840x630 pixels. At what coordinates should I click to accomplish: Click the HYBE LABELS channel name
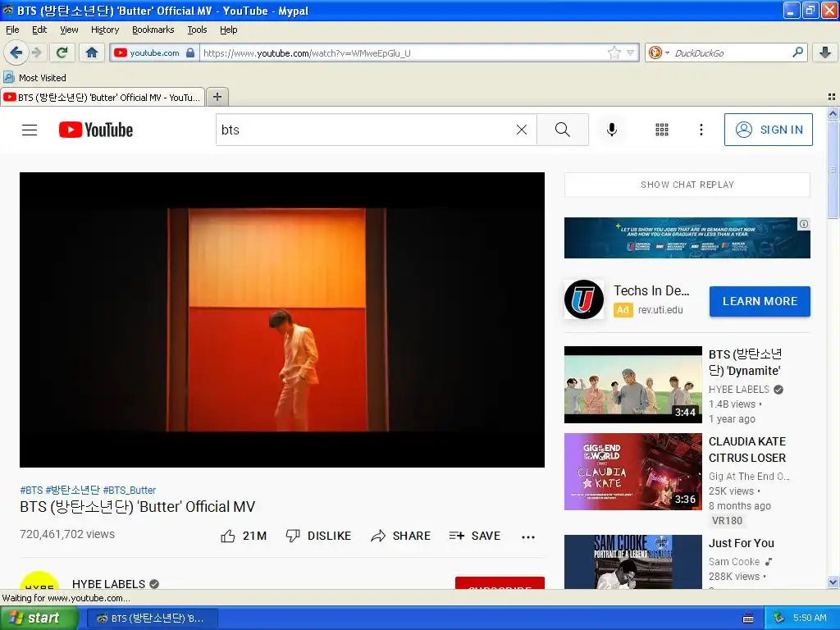pos(109,584)
